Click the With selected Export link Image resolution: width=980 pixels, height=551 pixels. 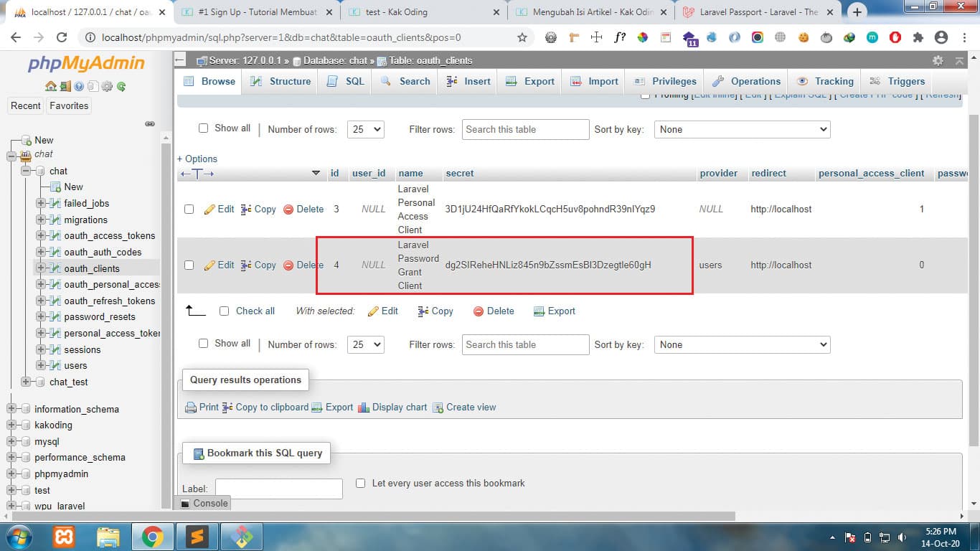555,311
